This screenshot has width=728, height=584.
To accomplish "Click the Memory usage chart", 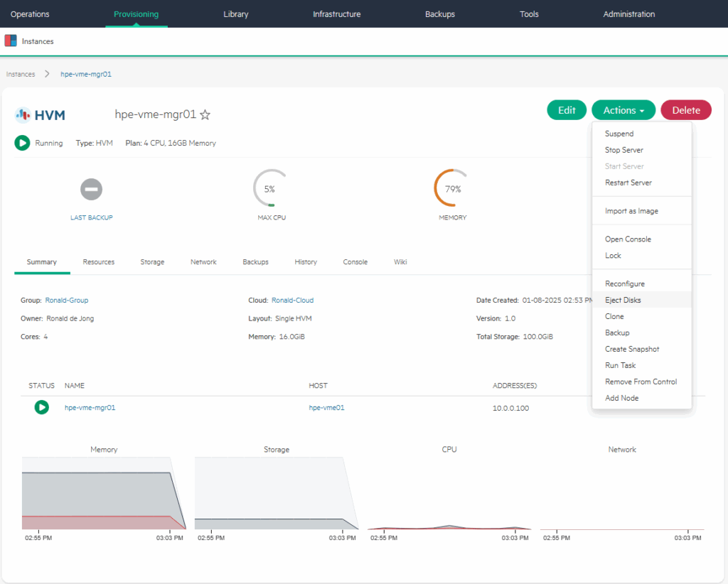I will pos(104,494).
